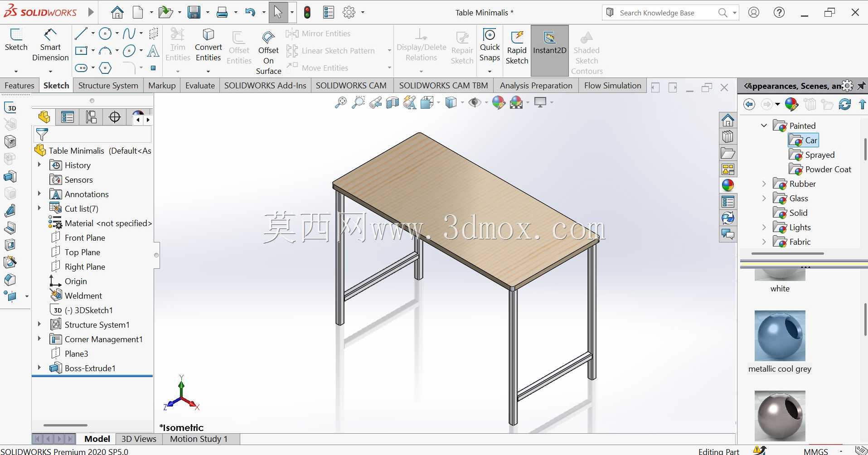Click the MMGS unit system status
This screenshot has height=455, width=868.
815,451
